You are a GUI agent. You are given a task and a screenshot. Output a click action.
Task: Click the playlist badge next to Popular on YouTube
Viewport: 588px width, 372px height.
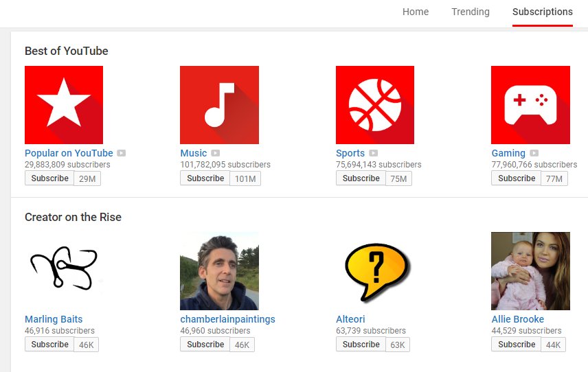pyautogui.click(x=121, y=153)
